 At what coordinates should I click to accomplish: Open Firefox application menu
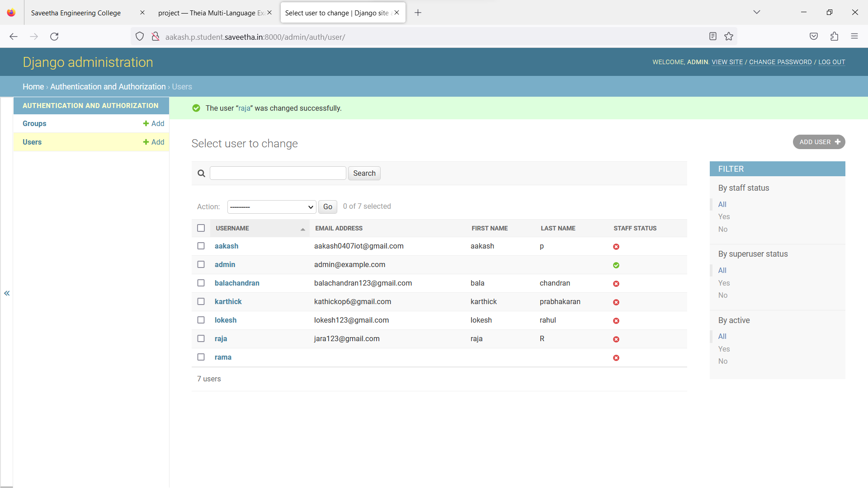(854, 37)
